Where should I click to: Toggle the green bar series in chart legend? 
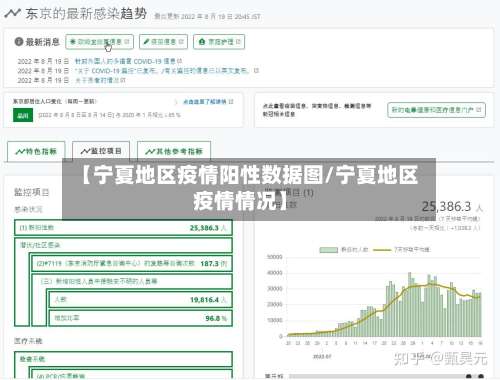[x=343, y=249]
